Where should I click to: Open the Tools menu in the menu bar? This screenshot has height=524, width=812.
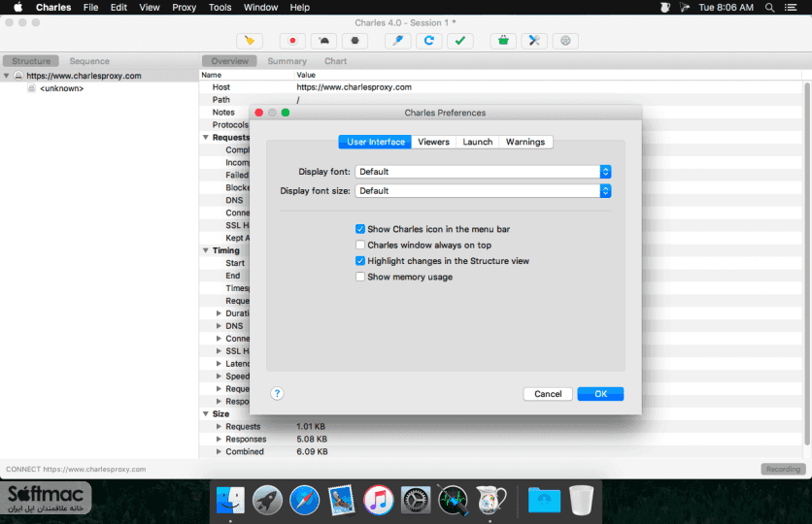point(220,7)
